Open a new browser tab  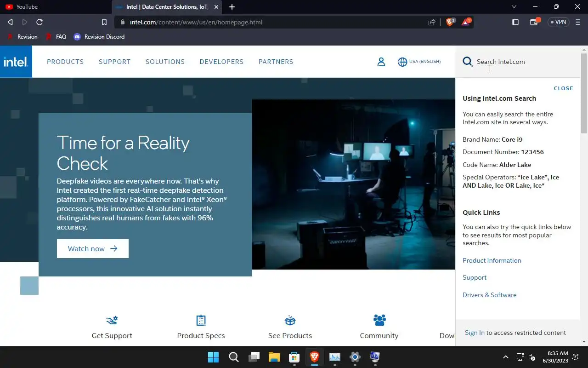[232, 7]
